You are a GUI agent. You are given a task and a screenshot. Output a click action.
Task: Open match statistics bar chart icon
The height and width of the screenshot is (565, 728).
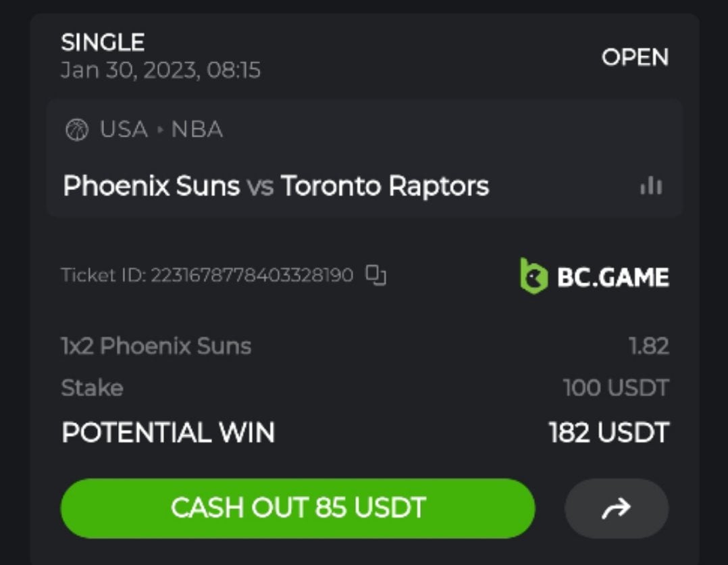tap(651, 187)
